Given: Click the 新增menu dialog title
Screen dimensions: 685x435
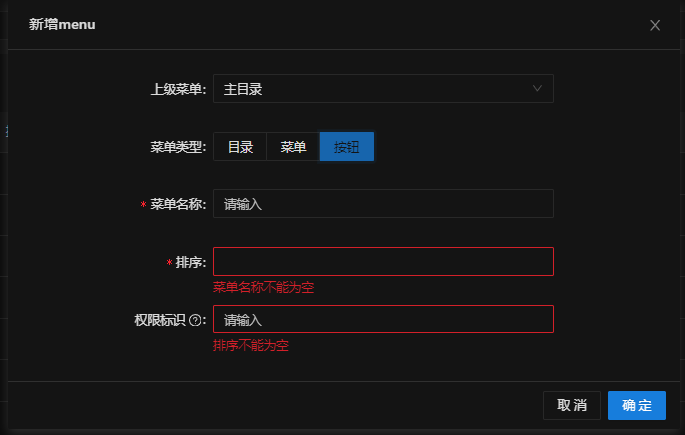Looking at the screenshot, I should [62, 24].
